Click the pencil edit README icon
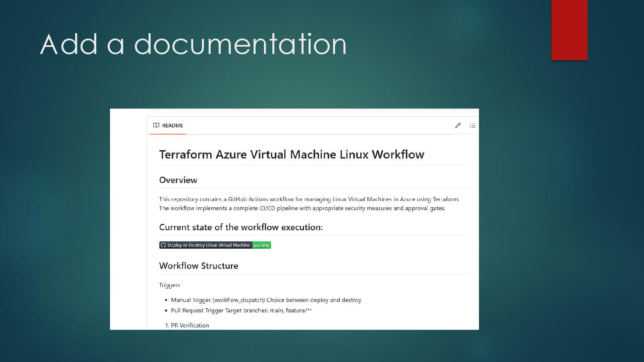644x362 pixels. (458, 125)
